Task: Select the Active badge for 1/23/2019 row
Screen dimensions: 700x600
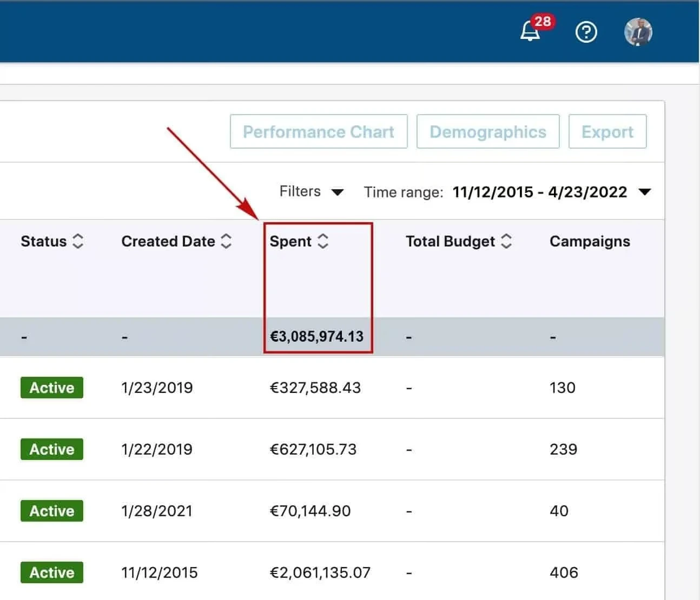Action: pyautogui.click(x=52, y=388)
